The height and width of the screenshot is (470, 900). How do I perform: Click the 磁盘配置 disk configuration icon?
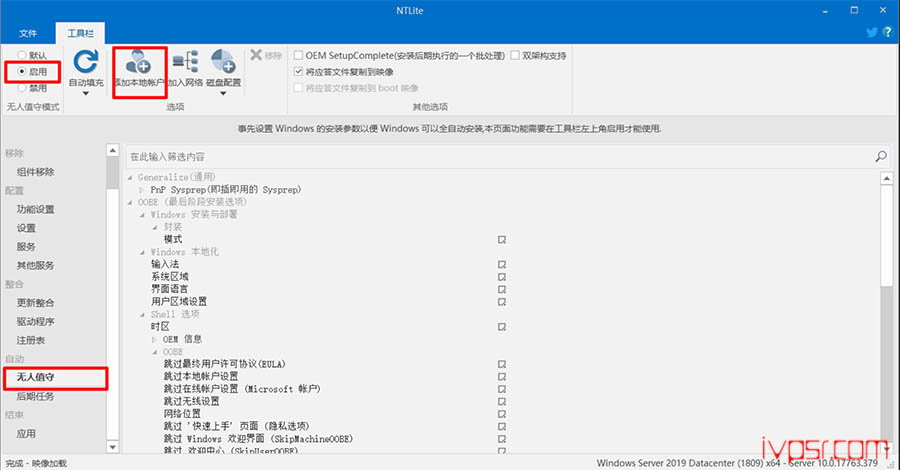[x=223, y=62]
